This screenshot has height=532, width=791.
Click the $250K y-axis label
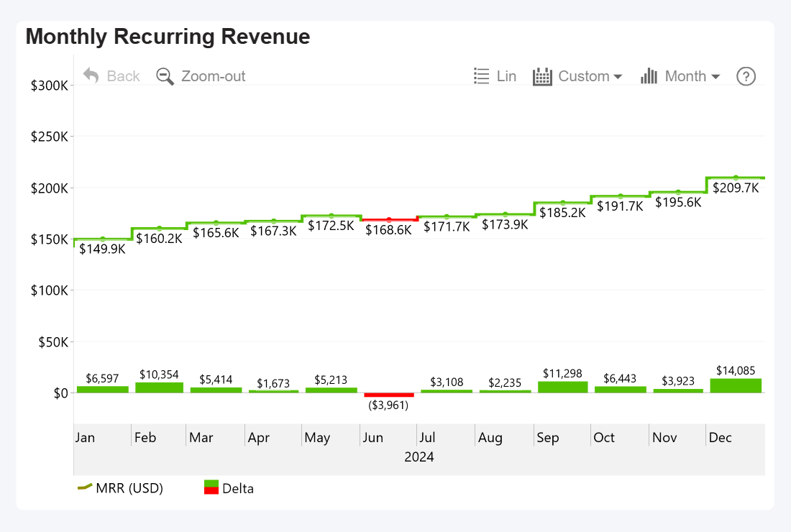click(x=49, y=136)
